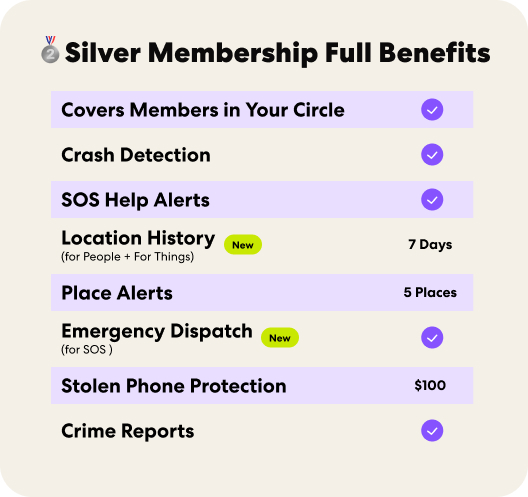Image resolution: width=528 pixels, height=497 pixels.
Task: Click the SOS Help Alerts checkmark
Action: 432,200
